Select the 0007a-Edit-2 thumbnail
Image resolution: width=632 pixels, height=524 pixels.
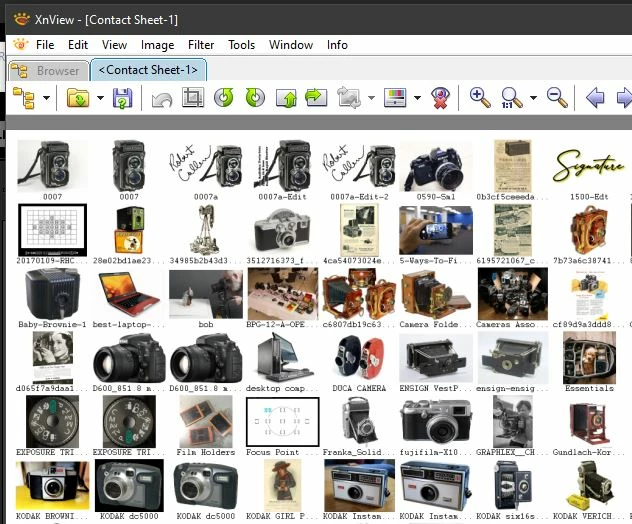click(359, 166)
